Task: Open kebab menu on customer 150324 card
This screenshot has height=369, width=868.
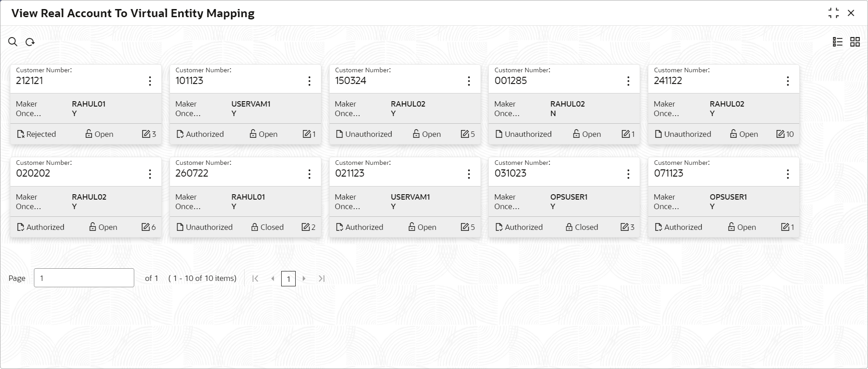Action: coord(469,81)
